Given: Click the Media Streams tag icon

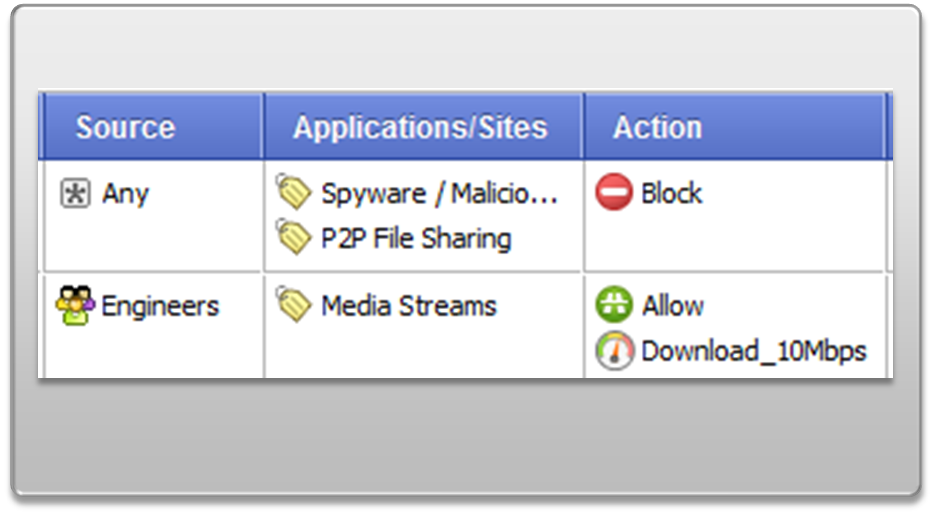Looking at the screenshot, I should point(293,305).
